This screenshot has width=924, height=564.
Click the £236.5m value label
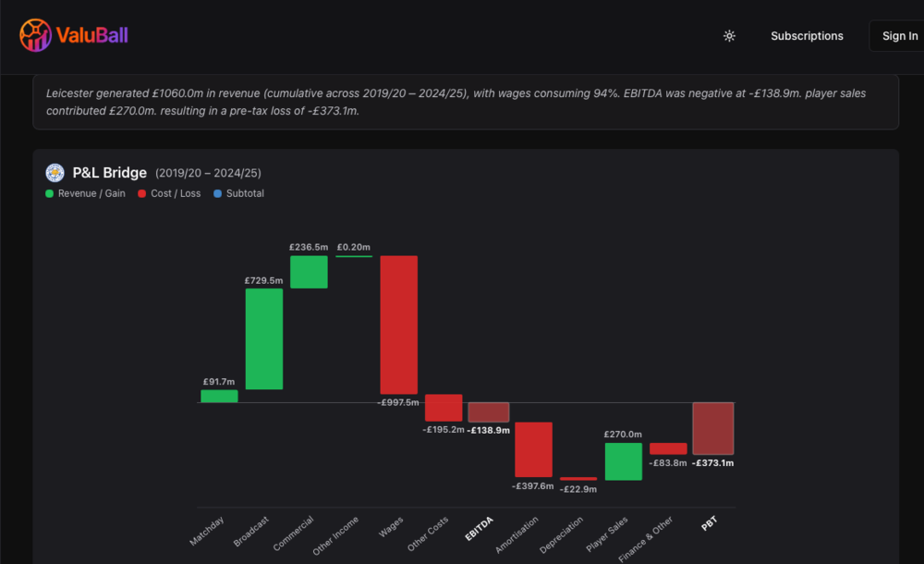(309, 247)
